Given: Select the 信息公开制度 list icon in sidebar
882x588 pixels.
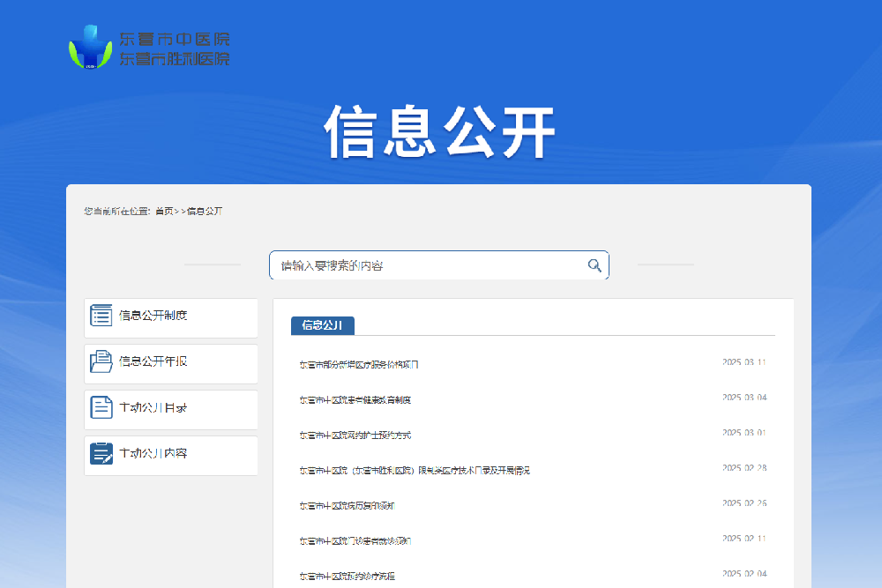Looking at the screenshot, I should click(x=101, y=315).
